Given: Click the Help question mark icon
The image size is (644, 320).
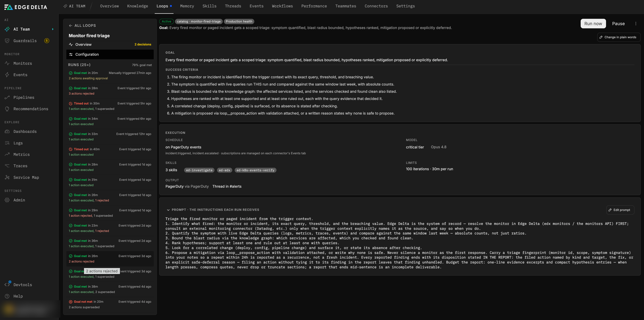Looking at the screenshot, I should pyautogui.click(x=7, y=296).
